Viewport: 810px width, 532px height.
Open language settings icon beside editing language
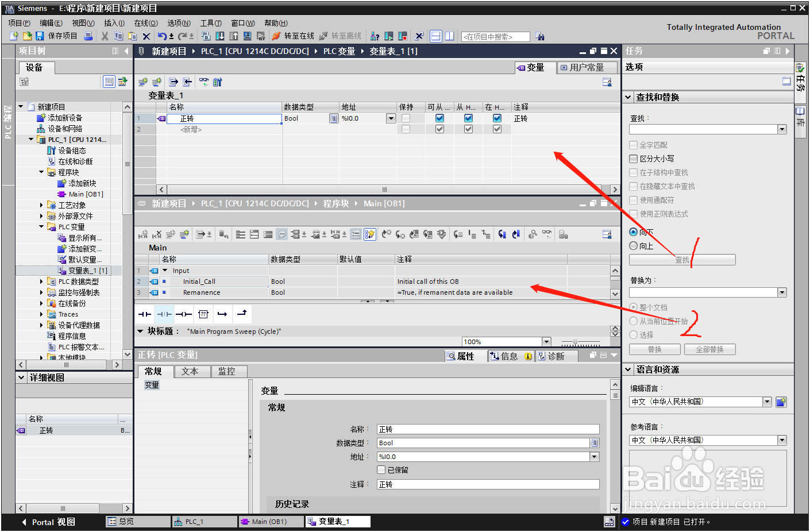(x=781, y=402)
